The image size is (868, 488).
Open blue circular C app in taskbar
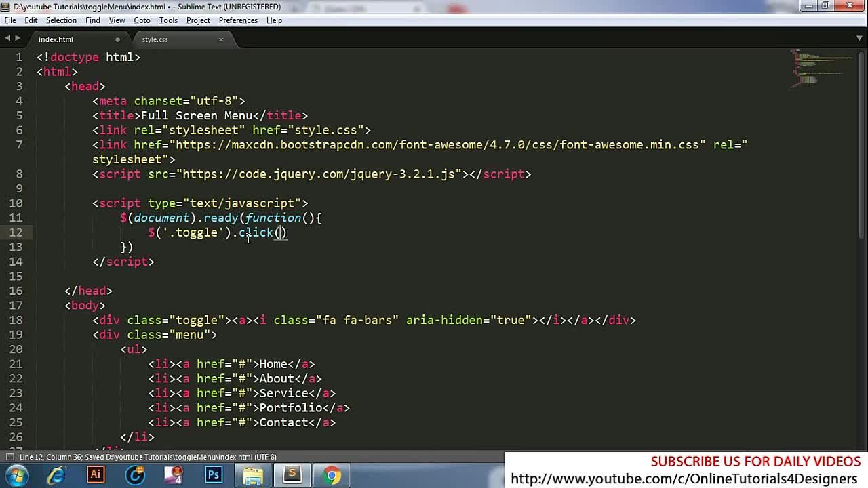pyautogui.click(x=135, y=475)
